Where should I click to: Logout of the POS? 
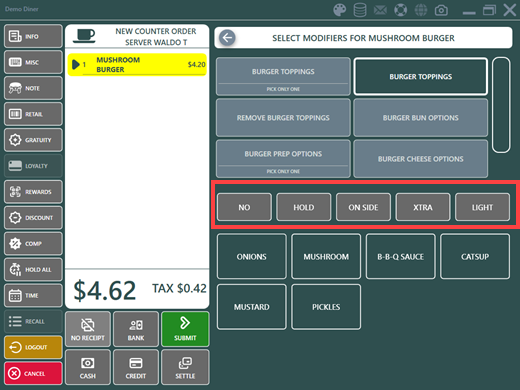(x=33, y=347)
